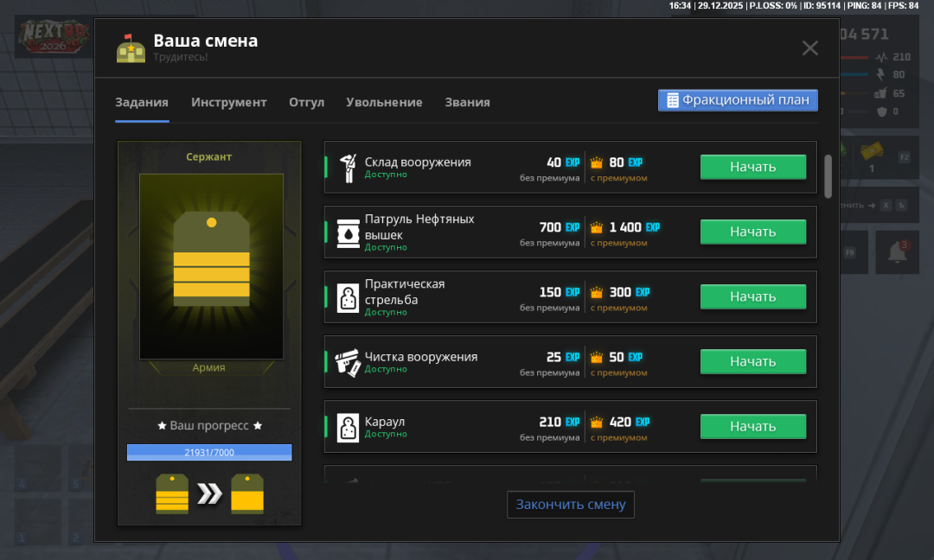Screen dimensions: 934x560
Task: Click the premium crown icon for Караул
Action: point(596,423)
